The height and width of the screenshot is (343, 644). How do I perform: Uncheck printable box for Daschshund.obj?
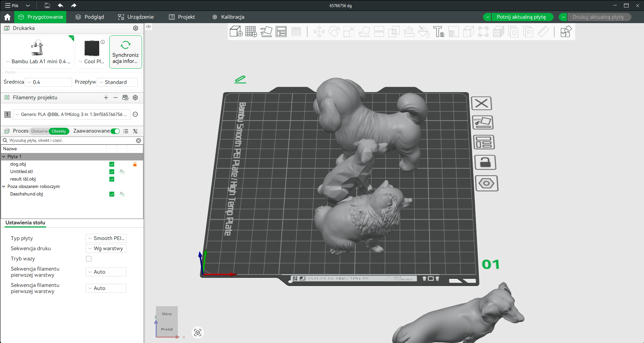coord(112,194)
